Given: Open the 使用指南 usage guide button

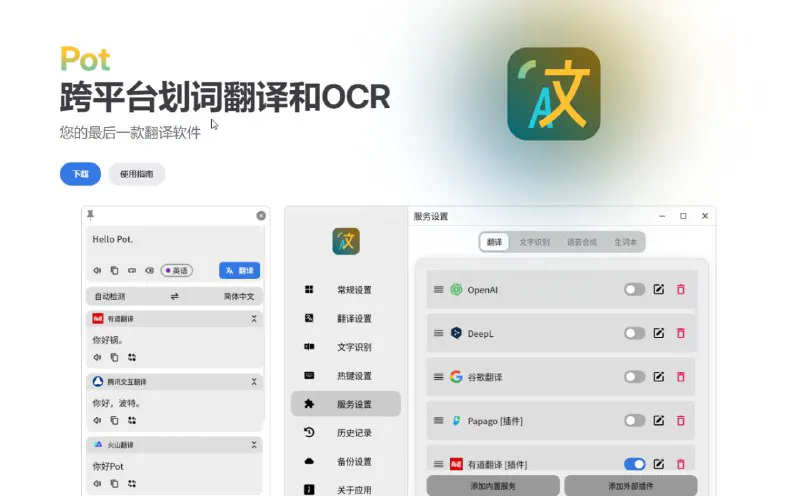Looking at the screenshot, I should [x=136, y=174].
